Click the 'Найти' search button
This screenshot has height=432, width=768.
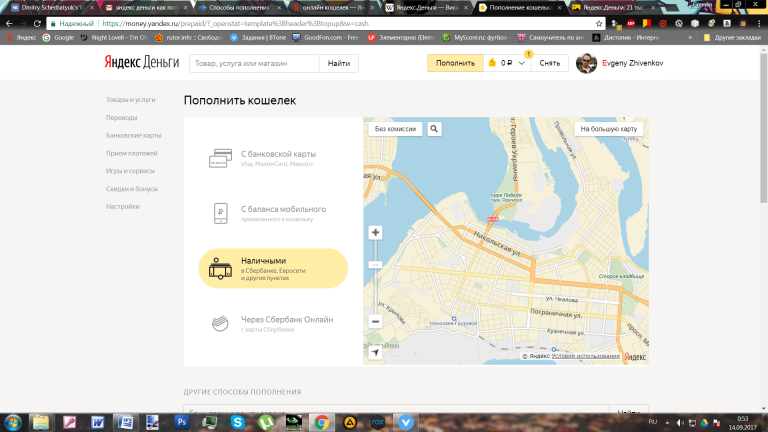click(x=338, y=63)
